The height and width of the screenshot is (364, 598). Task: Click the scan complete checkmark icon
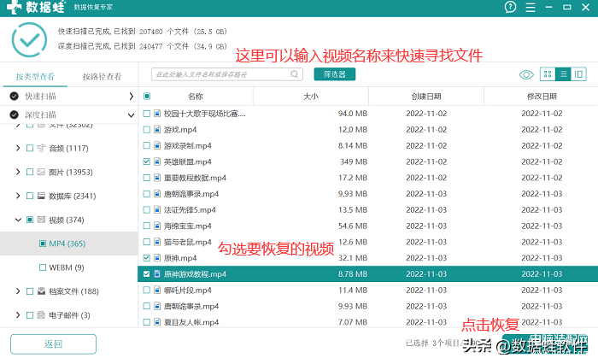point(29,39)
